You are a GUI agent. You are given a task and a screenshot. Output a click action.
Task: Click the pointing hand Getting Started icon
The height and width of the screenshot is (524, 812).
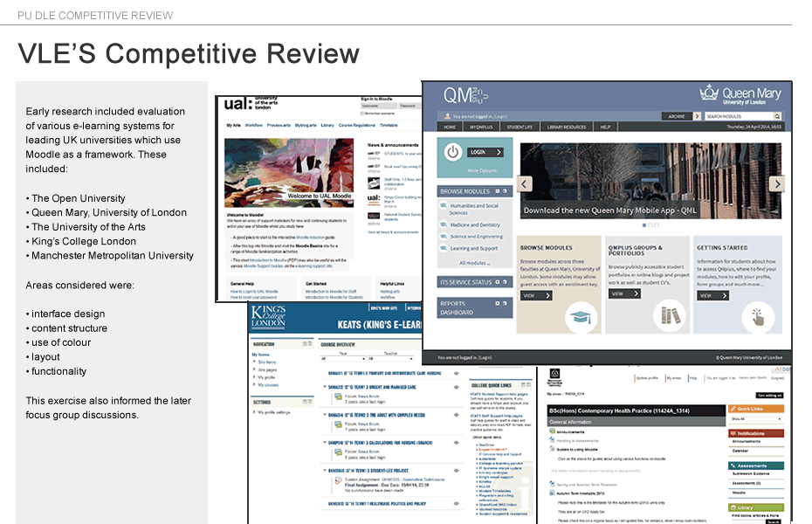pos(758,316)
